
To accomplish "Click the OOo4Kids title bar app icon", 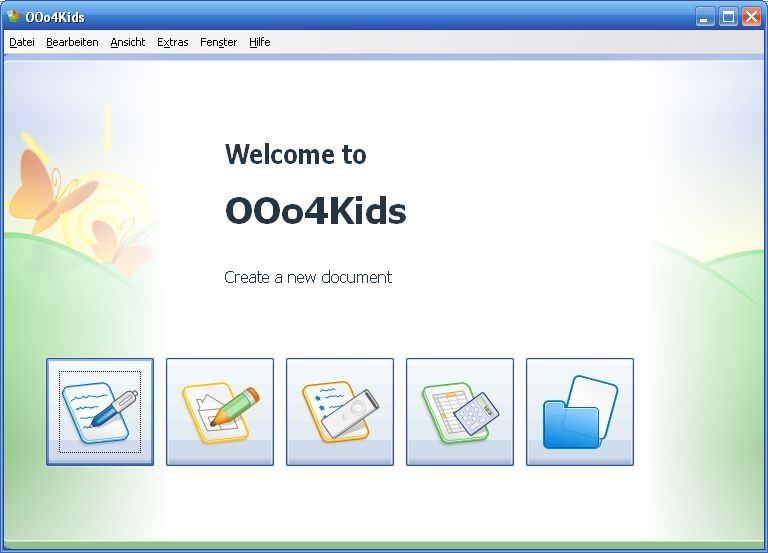I will (13, 16).
